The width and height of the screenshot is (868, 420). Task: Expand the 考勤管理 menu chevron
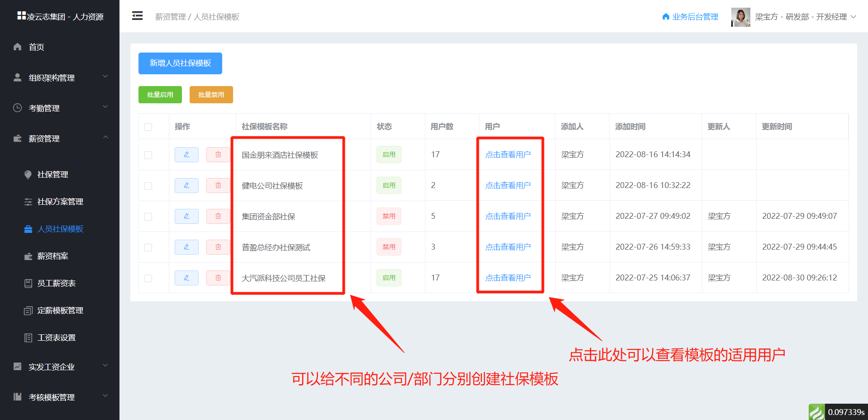click(105, 107)
